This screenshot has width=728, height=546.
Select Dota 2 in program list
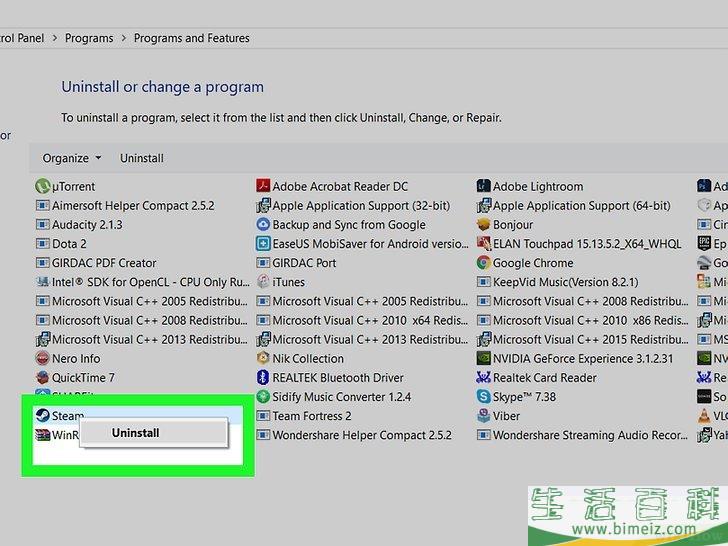[x=69, y=244]
